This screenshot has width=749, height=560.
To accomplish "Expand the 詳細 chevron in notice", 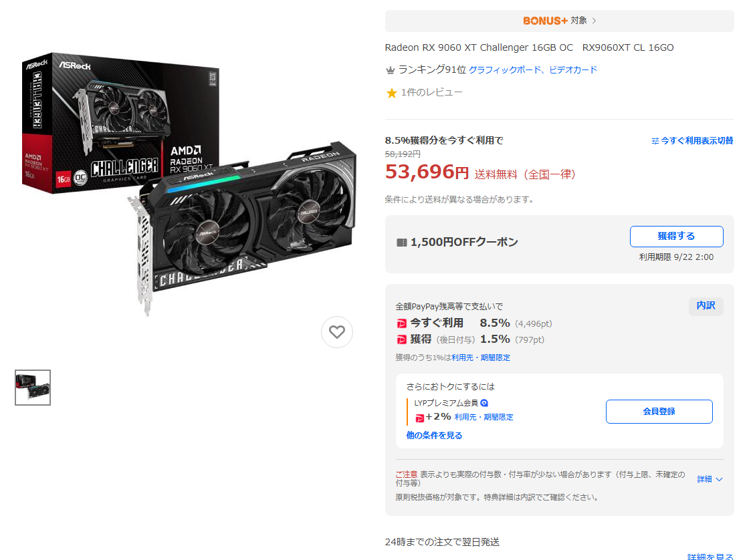I will 710,479.
